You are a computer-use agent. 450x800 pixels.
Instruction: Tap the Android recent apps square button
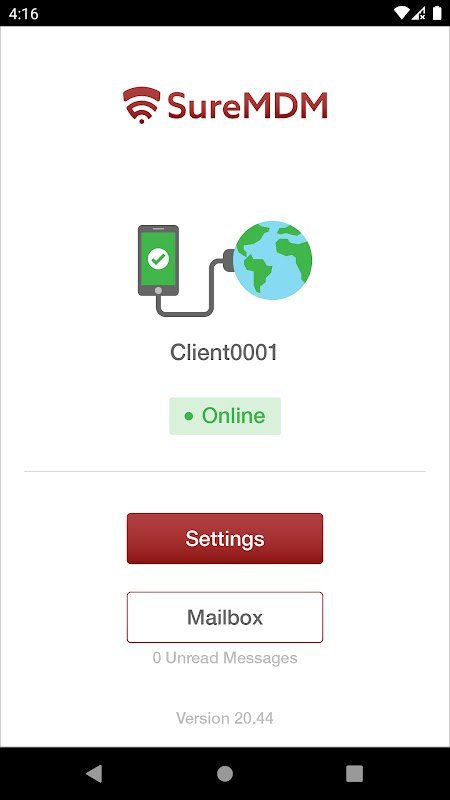(355, 773)
